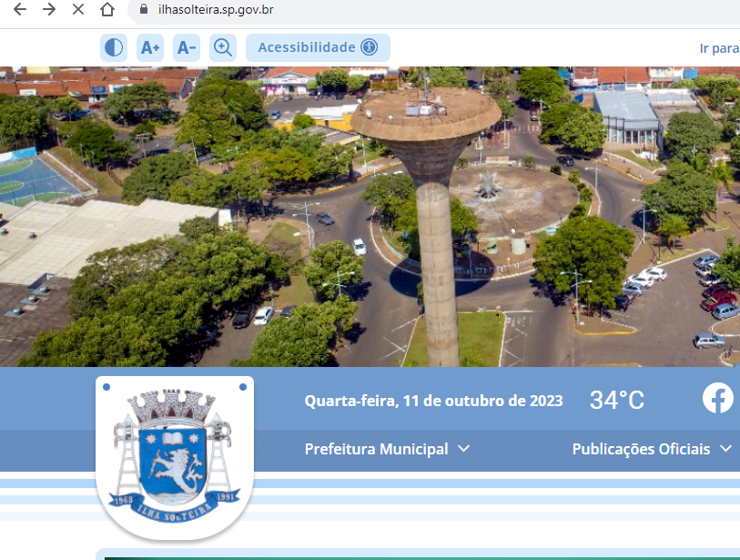Increase font size with A+ button

[150, 47]
